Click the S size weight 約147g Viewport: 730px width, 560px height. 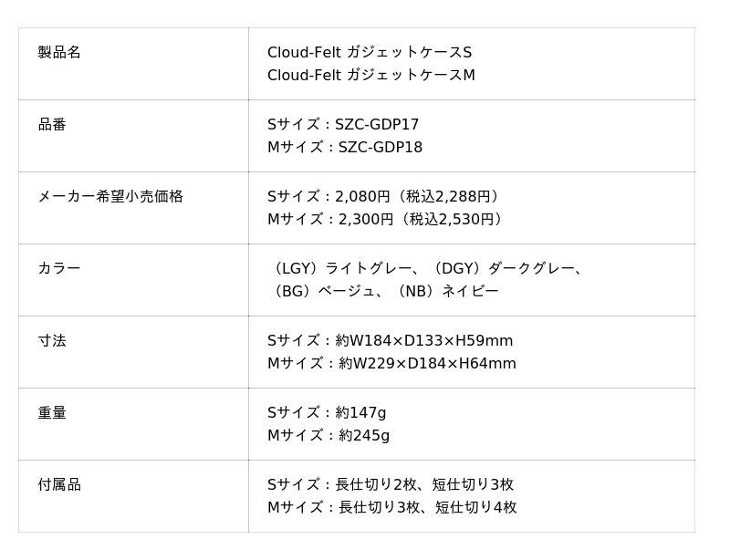(x=360, y=412)
